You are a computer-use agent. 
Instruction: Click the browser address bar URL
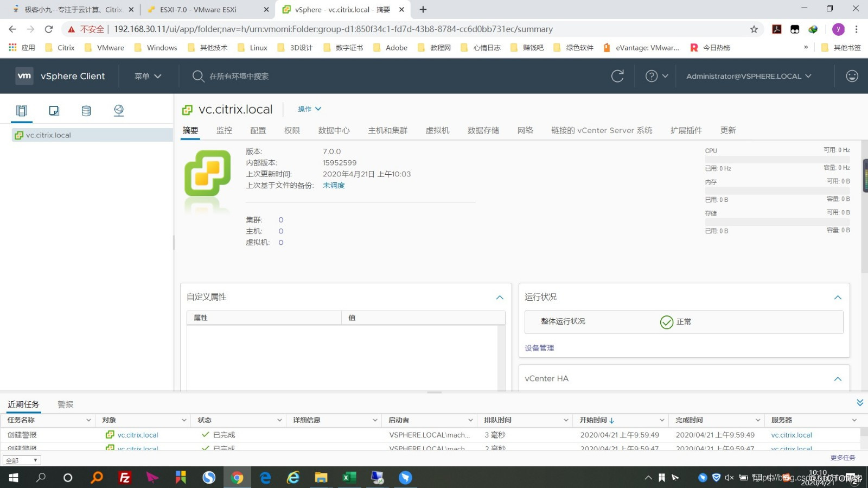click(x=333, y=29)
